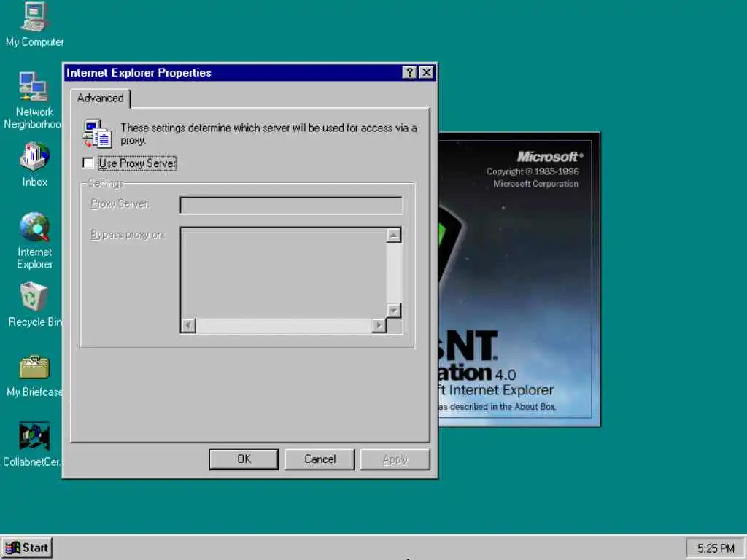Click the 'Proxy Server:' label

(120, 204)
